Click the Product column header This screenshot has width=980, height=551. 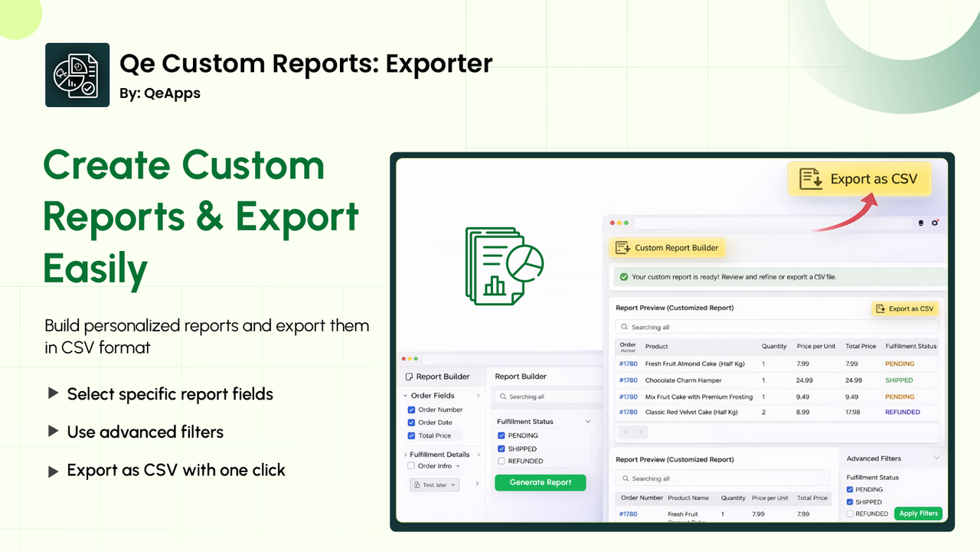tap(656, 347)
